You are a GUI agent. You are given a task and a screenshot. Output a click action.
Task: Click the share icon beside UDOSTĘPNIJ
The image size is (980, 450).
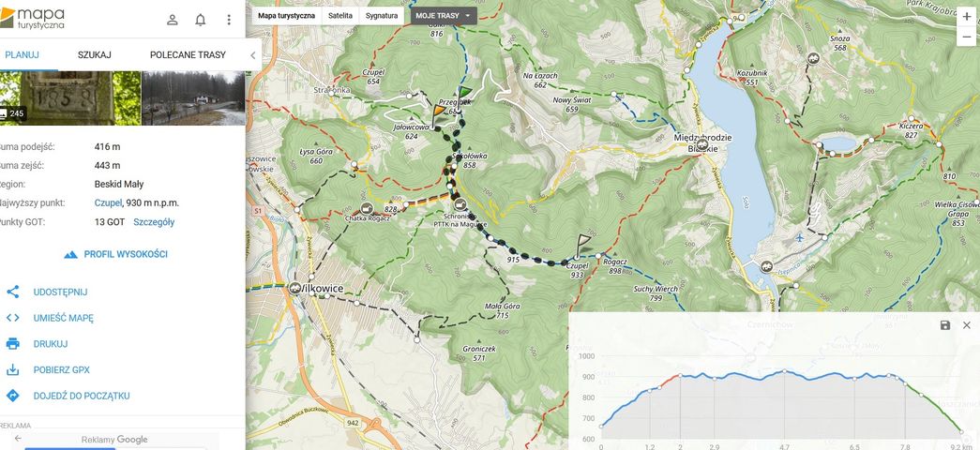[x=13, y=292]
